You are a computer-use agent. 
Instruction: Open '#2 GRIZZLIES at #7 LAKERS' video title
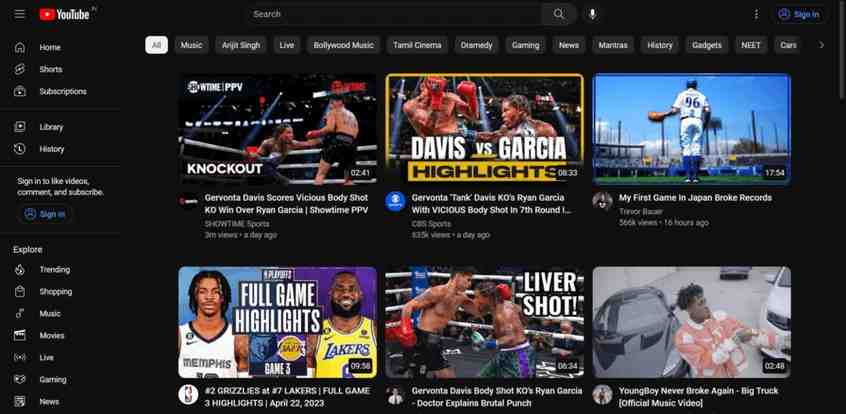287,397
